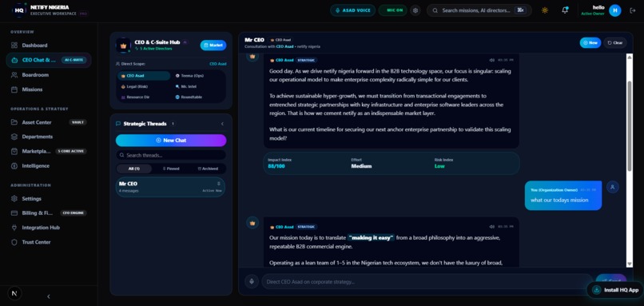Click the Impact Index 88/100 value

[x=276, y=166]
